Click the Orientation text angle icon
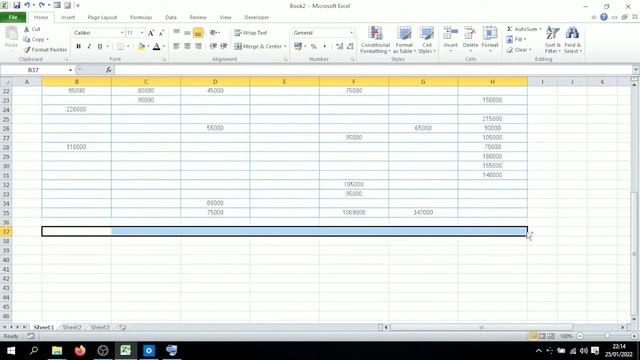Screen dimensions: 640x360 (213, 33)
